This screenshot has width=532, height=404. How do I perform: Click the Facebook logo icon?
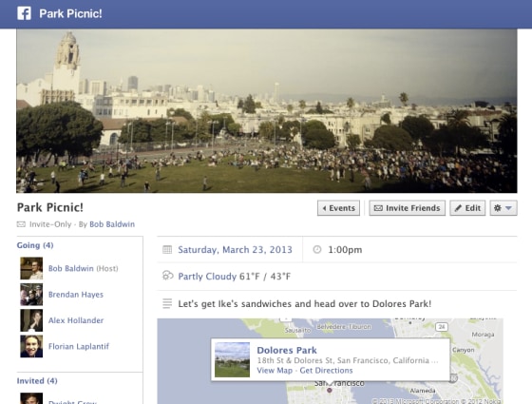click(24, 13)
